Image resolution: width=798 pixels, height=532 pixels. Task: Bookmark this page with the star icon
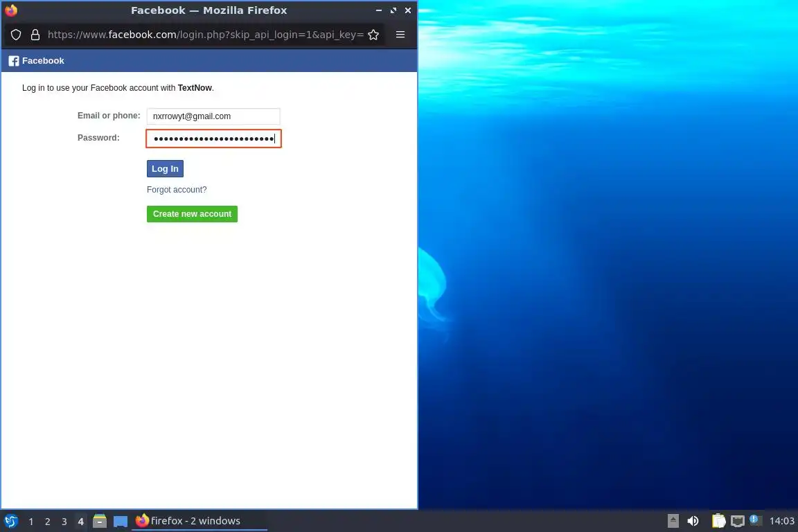click(x=373, y=35)
